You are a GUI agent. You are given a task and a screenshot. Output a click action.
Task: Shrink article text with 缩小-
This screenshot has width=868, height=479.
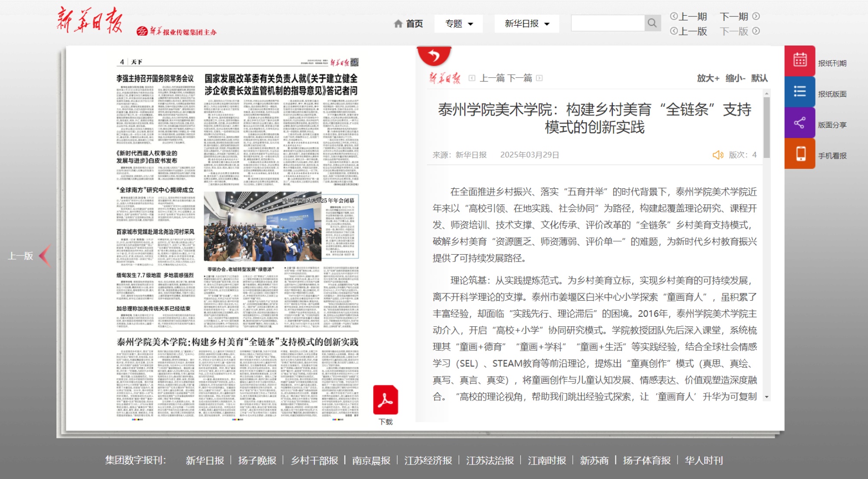tap(735, 78)
